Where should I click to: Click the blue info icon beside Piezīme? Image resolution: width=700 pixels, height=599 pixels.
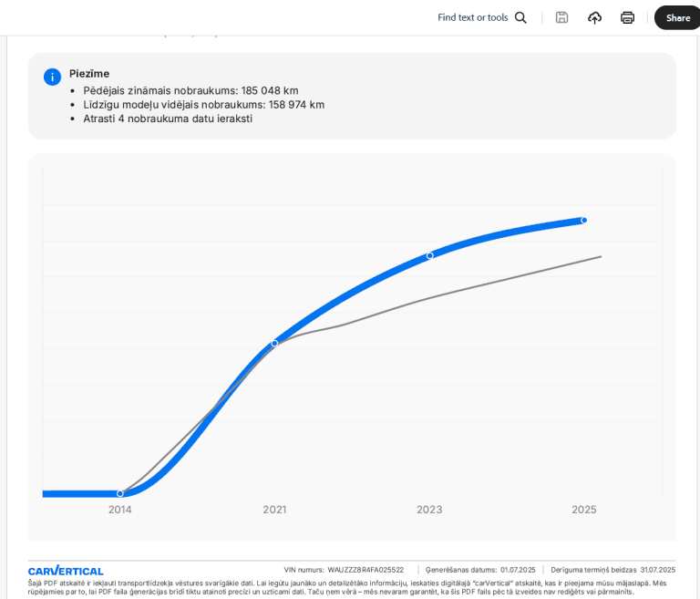tap(53, 77)
